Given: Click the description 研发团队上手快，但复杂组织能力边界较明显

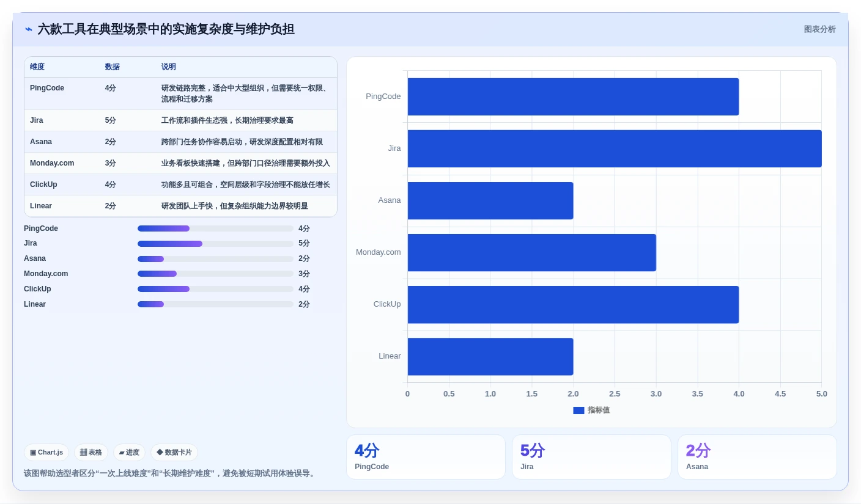Looking at the screenshot, I should [x=235, y=206].
